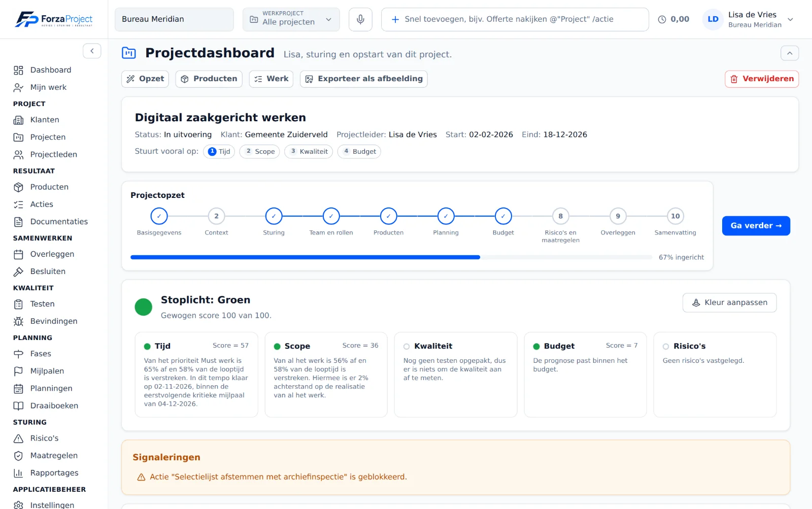812x509 pixels.
Task: Open Besluiten section
Action: pos(48,271)
